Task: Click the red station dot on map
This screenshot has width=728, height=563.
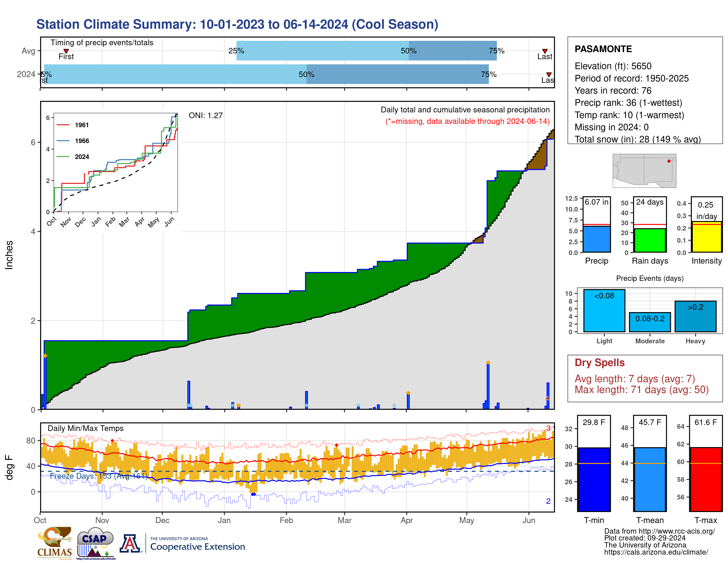Action: (x=669, y=161)
